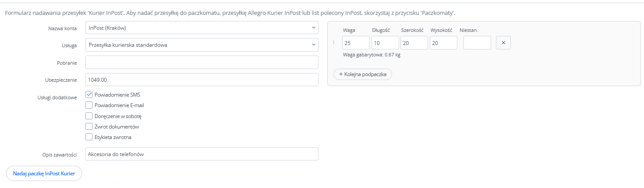This screenshot has height=188, width=644.
Task: Check Doręczenie w sobotę
Action: 89,116
